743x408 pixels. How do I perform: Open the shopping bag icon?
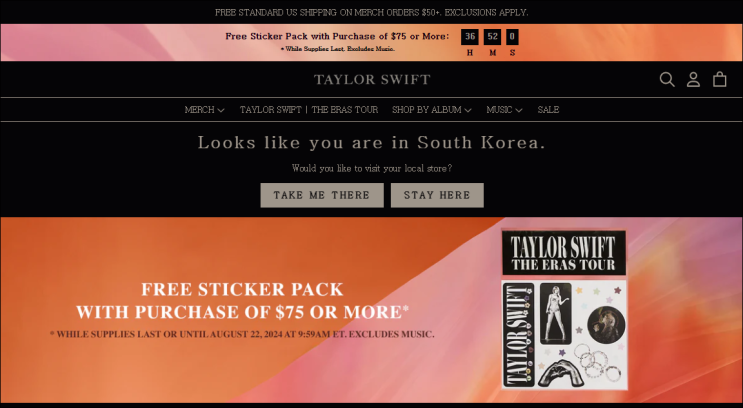click(719, 79)
